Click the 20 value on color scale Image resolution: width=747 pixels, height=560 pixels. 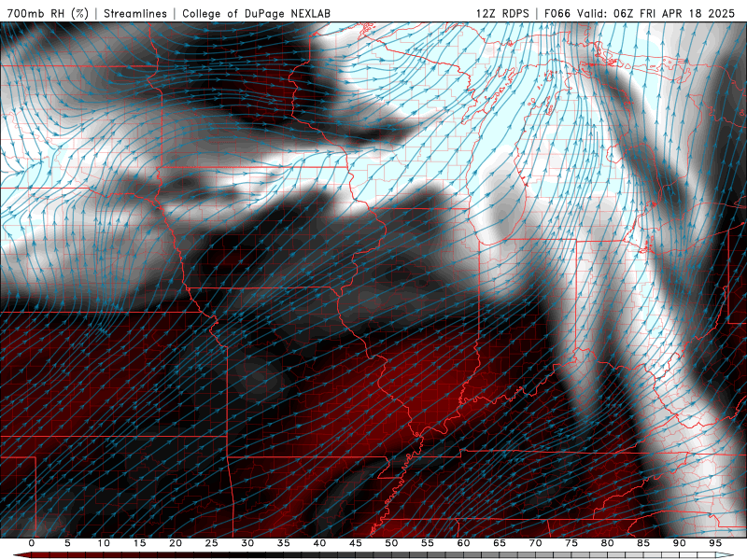[x=176, y=543]
